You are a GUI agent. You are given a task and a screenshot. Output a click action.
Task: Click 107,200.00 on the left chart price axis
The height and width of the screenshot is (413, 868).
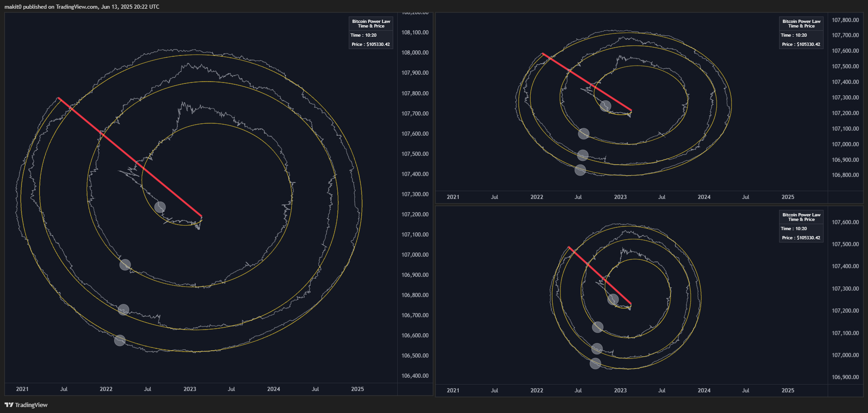pyautogui.click(x=415, y=215)
